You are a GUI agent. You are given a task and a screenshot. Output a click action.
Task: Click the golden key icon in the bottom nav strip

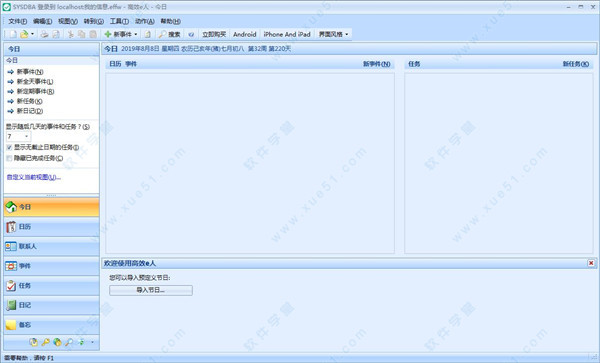[46, 342]
